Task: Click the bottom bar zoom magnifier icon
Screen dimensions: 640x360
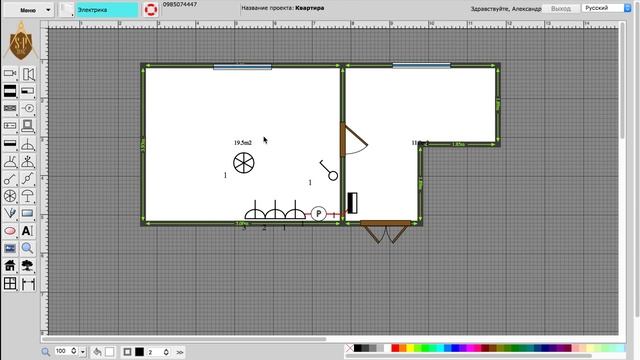Action: click(x=46, y=351)
